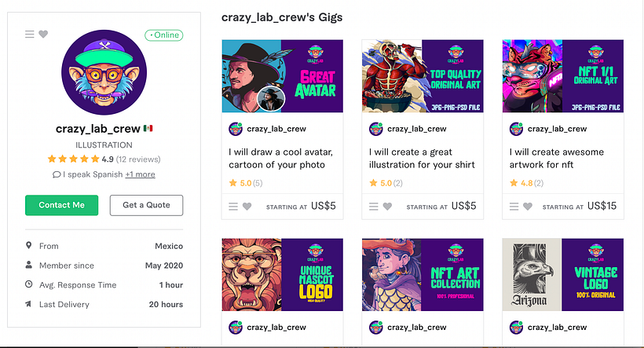This screenshot has height=348, width=644.
Task: Click the list menu icon on avatar gig
Action: coord(233,207)
